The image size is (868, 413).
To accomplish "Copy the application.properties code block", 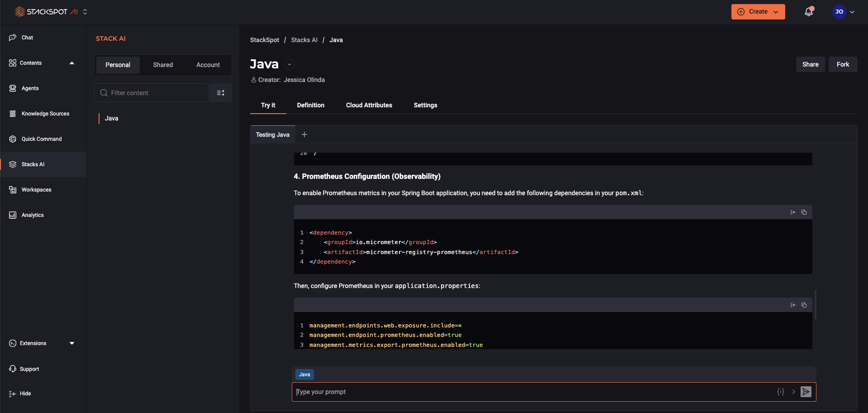I will point(804,305).
